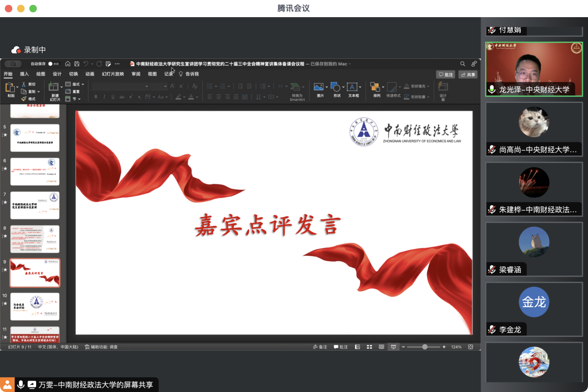This screenshot has width=588, height=392.
Task: Click the Save icon in title bar
Action: pos(76,64)
